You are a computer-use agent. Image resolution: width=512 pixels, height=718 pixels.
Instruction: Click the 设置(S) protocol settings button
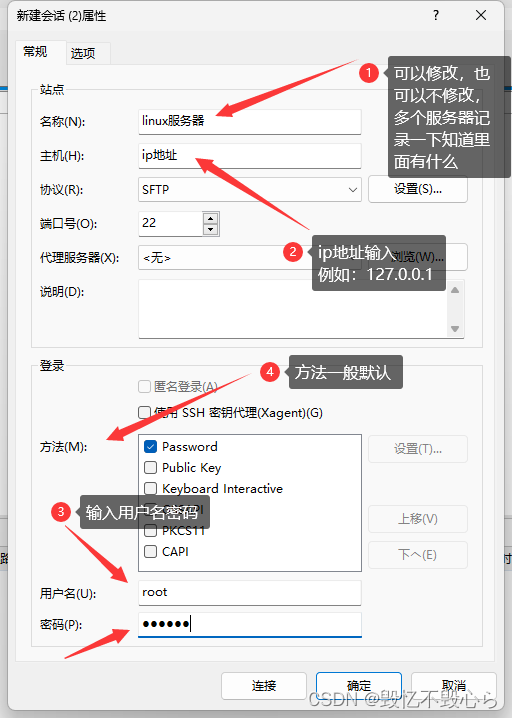418,189
